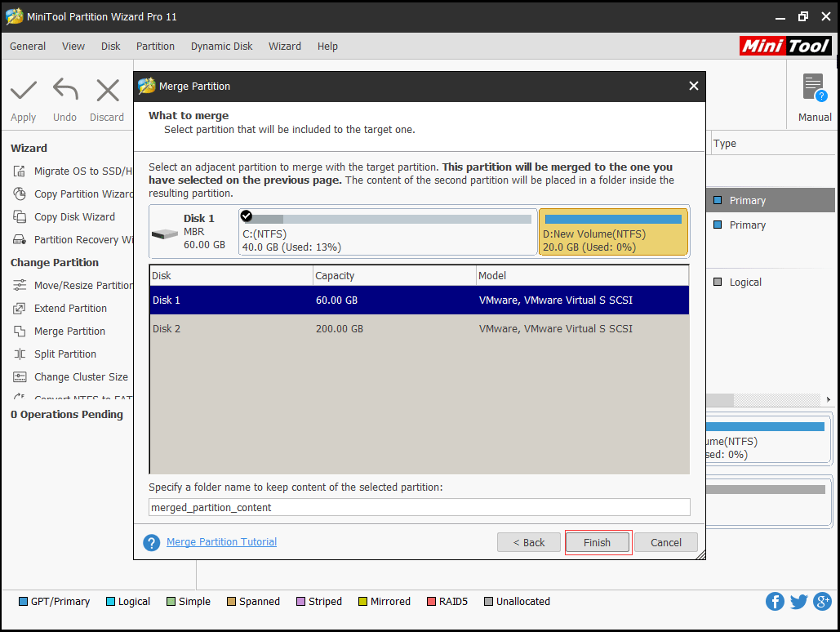Open the Google Plus share icon

pos(823,602)
